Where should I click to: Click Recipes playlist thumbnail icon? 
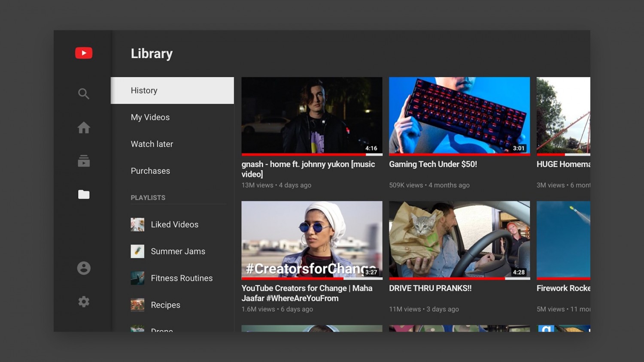click(x=137, y=305)
